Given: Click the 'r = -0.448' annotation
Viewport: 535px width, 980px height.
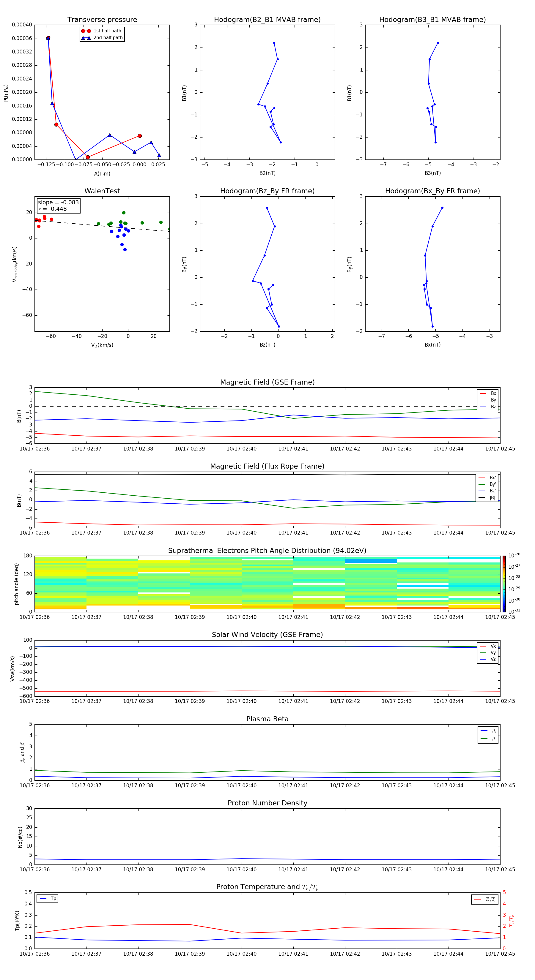Looking at the screenshot, I should point(53,209).
